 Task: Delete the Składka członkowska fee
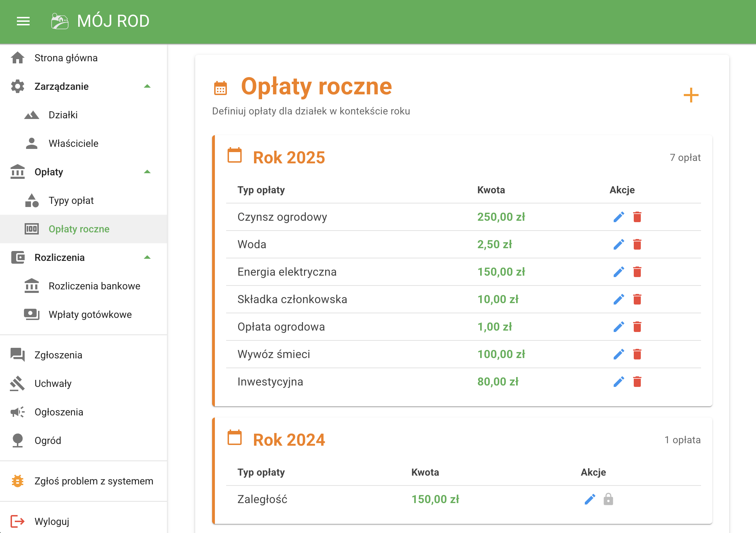pyautogui.click(x=637, y=299)
